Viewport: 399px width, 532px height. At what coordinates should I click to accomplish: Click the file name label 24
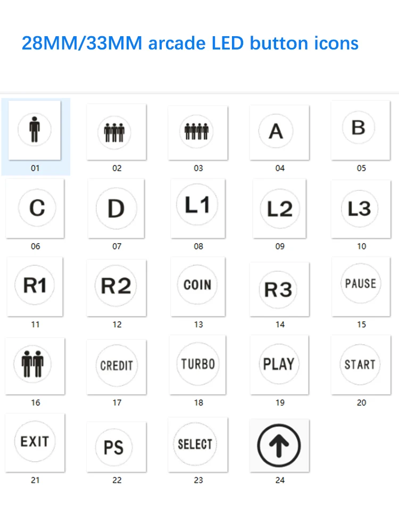coord(280,480)
